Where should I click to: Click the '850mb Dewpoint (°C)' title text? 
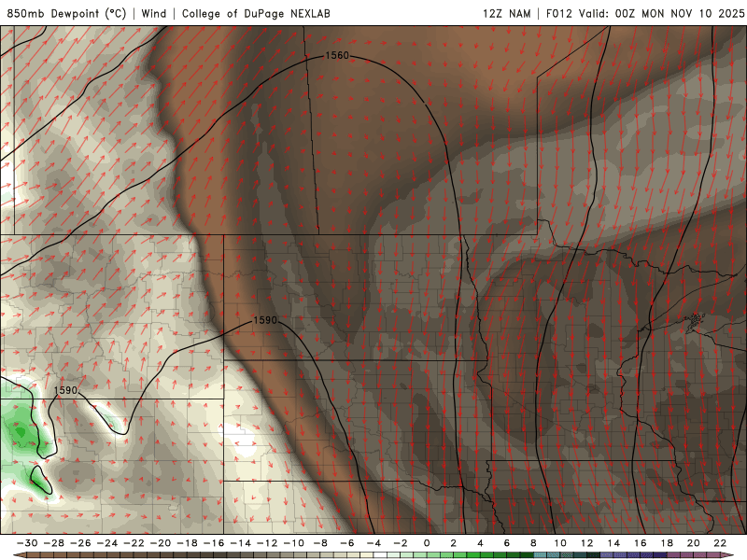pos(66,13)
